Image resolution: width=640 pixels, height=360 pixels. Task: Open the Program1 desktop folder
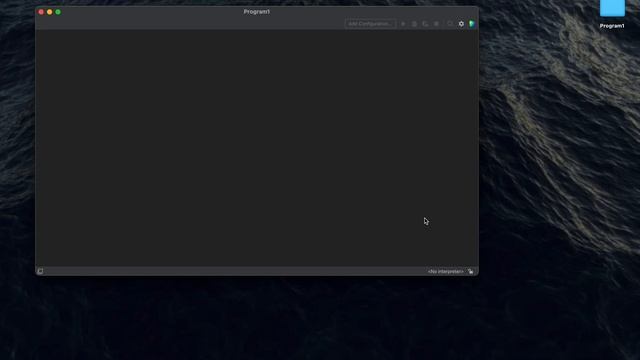coord(612,8)
